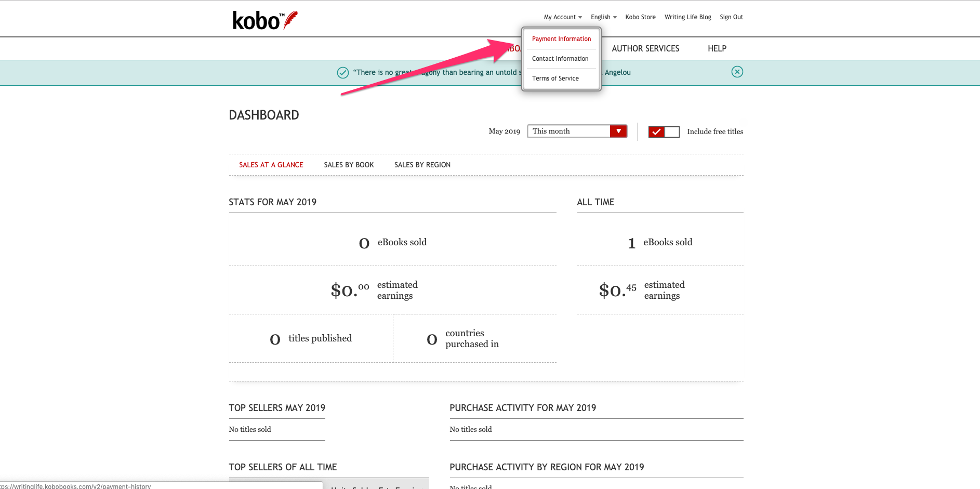Screen dimensions: 980x489
Task: Select the Sales at a Glance tab
Action: click(271, 165)
